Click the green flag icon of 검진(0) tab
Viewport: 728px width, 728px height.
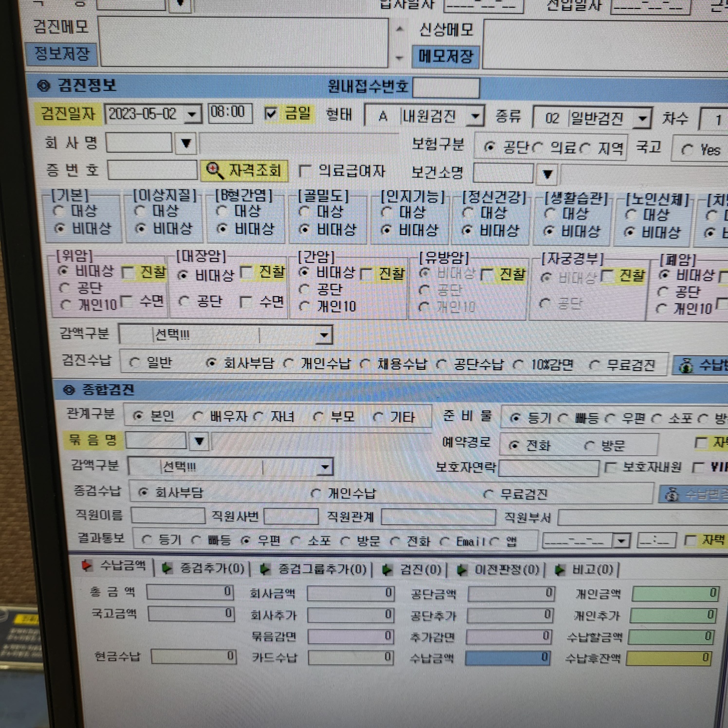tap(387, 570)
